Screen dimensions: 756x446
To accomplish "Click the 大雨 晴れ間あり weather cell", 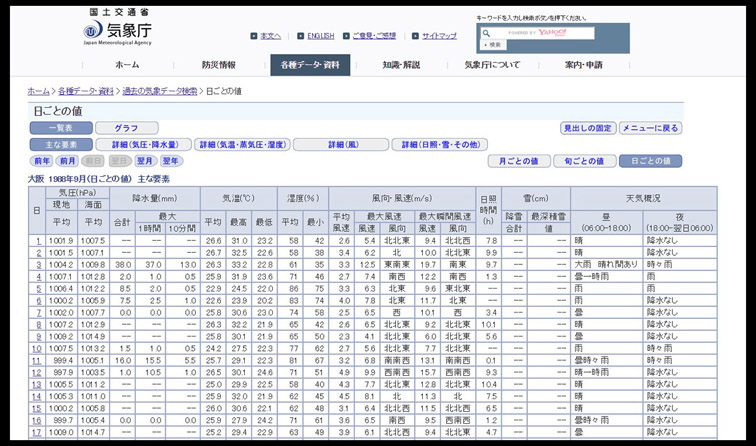I will coord(606,265).
